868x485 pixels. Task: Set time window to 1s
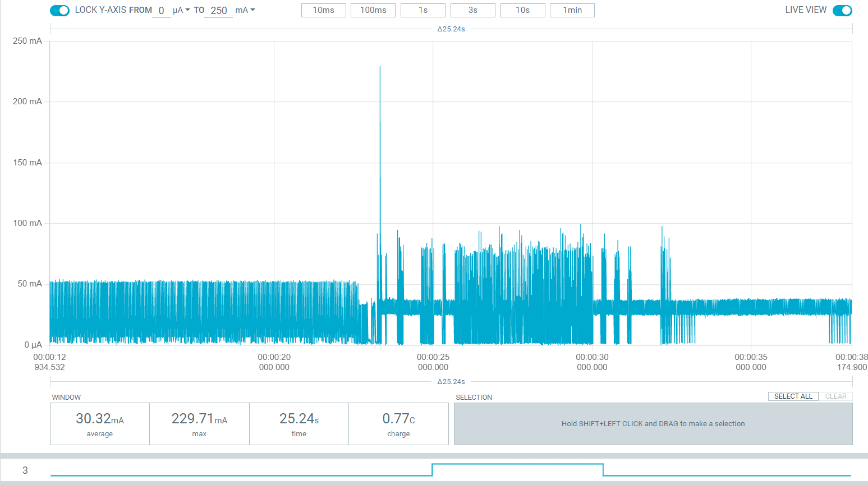point(423,10)
